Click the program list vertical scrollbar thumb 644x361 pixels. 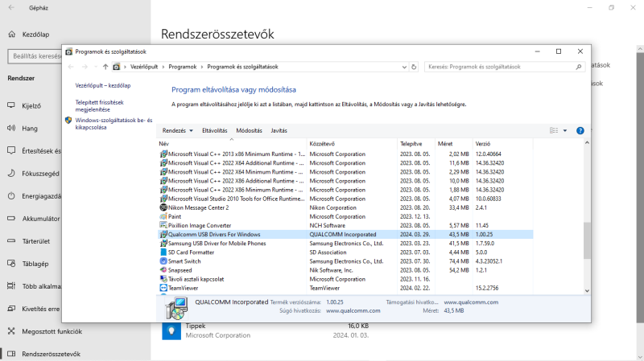(x=587, y=240)
